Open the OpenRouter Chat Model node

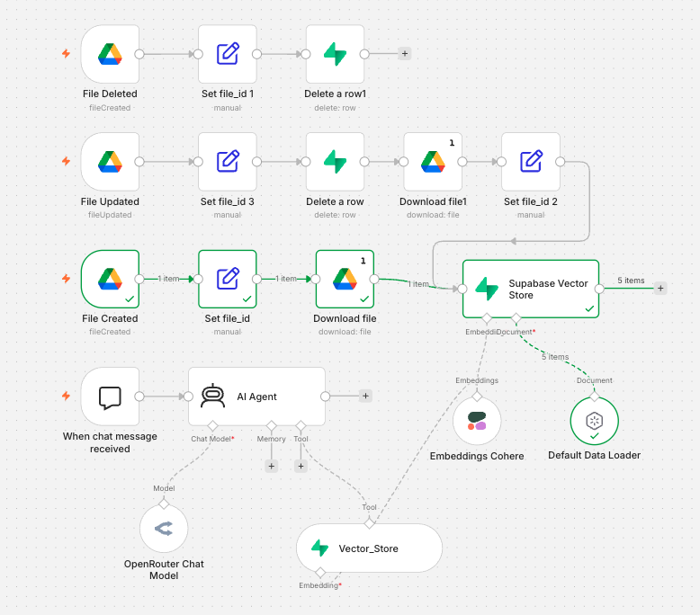[164, 529]
